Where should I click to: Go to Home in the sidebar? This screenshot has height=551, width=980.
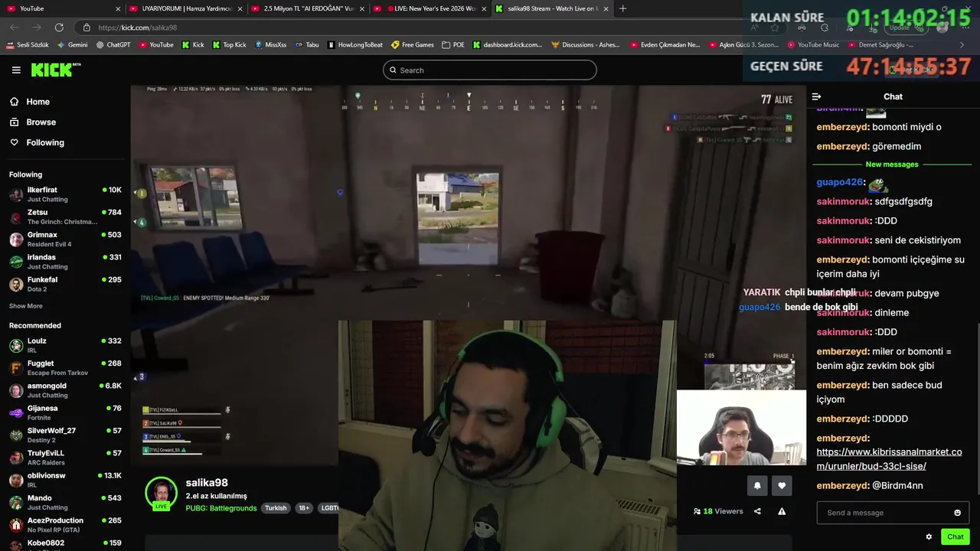tap(30, 102)
